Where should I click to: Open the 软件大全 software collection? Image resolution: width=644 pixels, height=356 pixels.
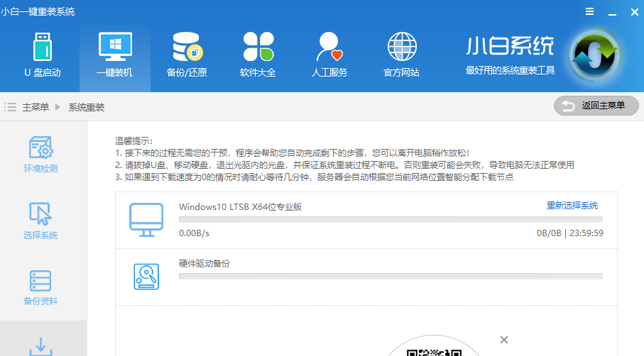click(258, 55)
